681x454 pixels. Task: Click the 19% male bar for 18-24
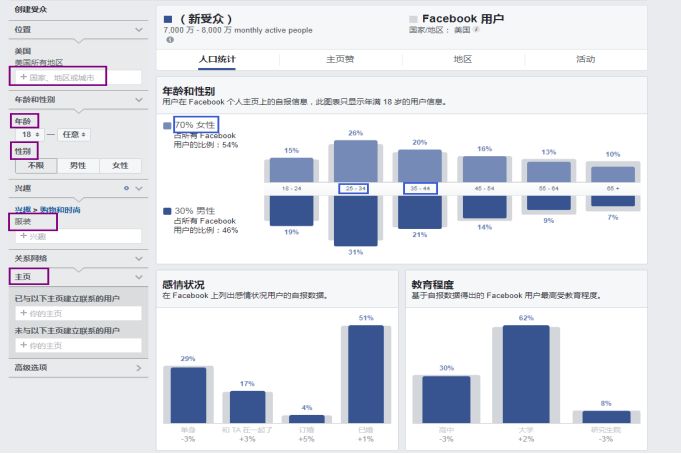coord(291,211)
